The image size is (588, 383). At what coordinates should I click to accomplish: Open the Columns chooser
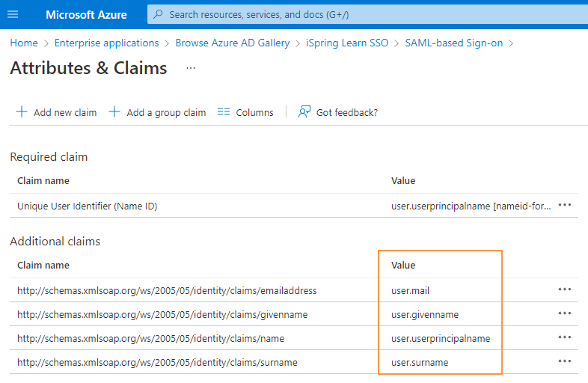[254, 112]
